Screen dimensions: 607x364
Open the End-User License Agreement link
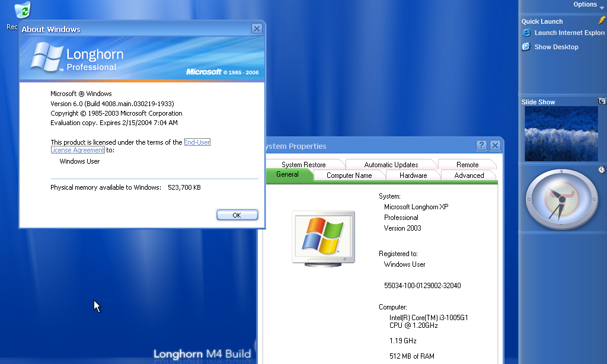pos(197,142)
